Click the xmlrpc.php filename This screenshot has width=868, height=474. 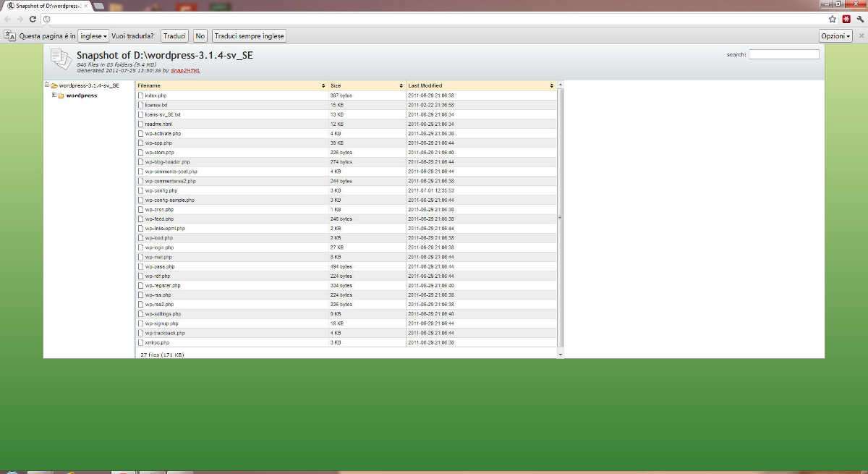[x=157, y=342]
